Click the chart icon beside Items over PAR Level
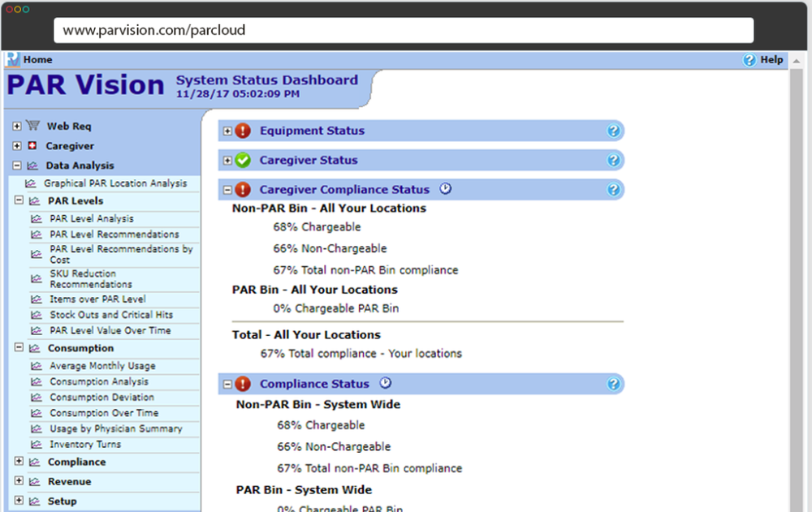The height and width of the screenshot is (512, 812). point(37,299)
